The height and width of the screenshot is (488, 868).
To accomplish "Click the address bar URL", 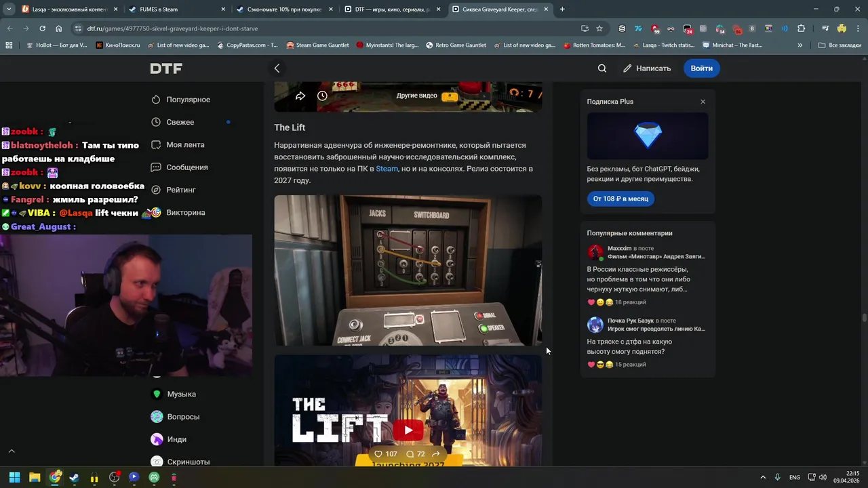I will click(172, 28).
